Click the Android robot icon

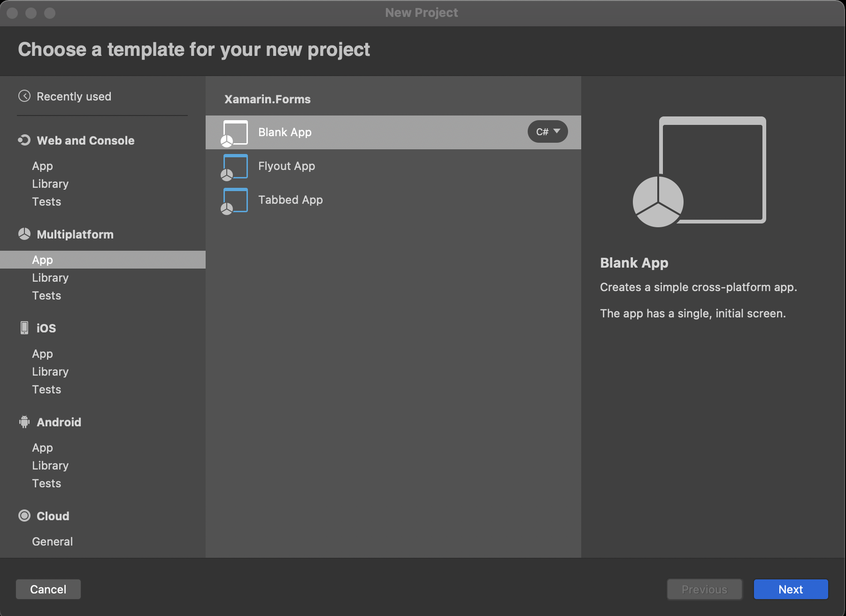coord(24,422)
